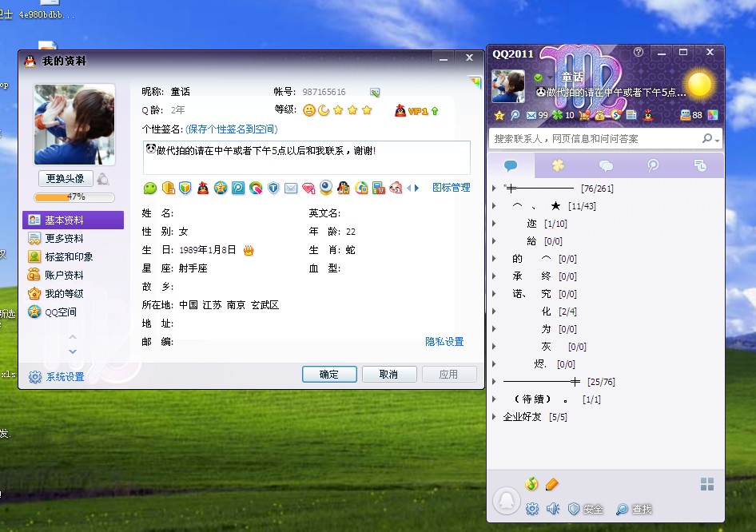The height and width of the screenshot is (532, 756).
Task: Click the edit account icon beside 987165616
Action: tap(375, 92)
